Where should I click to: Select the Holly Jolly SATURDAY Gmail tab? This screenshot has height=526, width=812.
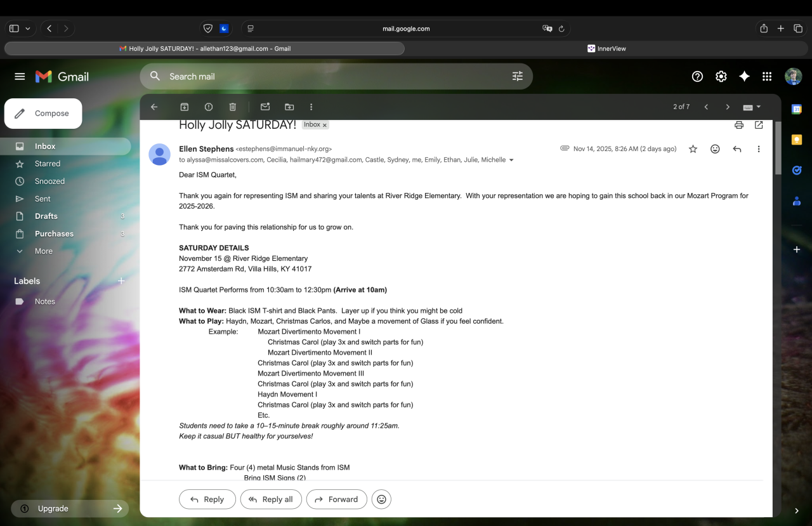tap(204, 48)
